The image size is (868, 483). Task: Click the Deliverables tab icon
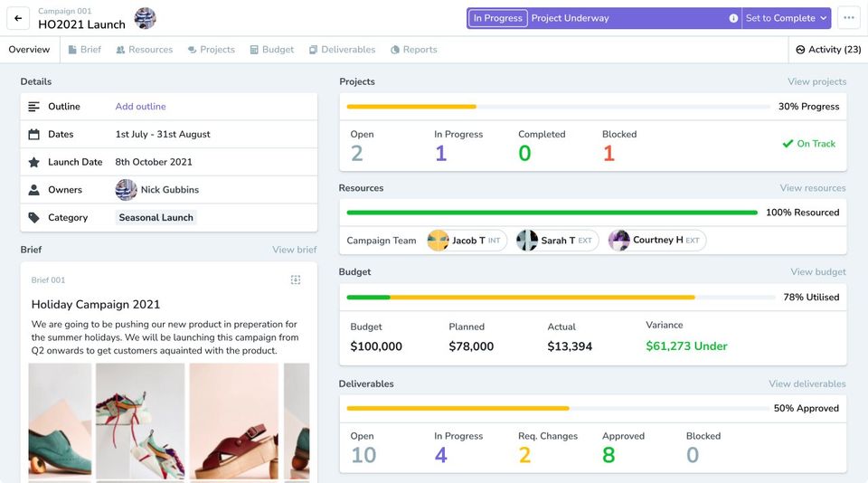coord(314,50)
